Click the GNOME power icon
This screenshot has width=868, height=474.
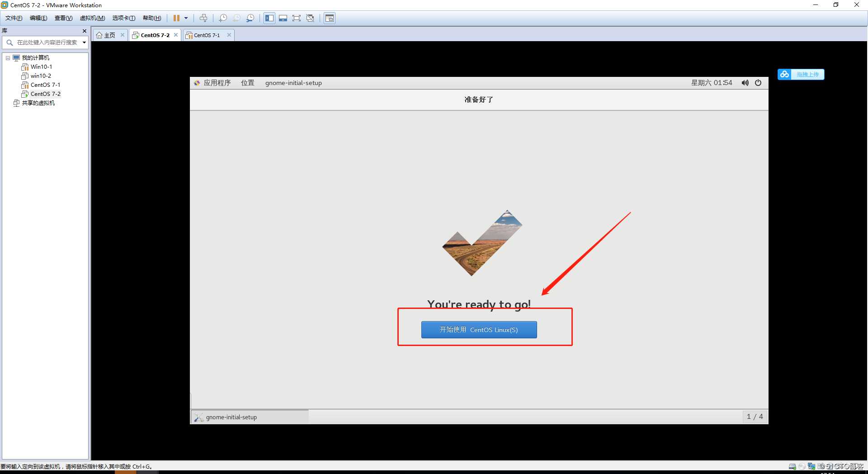758,83
